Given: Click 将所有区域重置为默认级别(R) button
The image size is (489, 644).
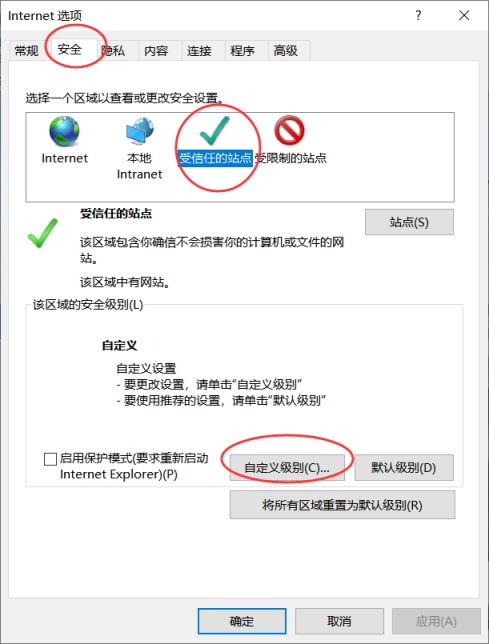Looking at the screenshot, I should [342, 505].
